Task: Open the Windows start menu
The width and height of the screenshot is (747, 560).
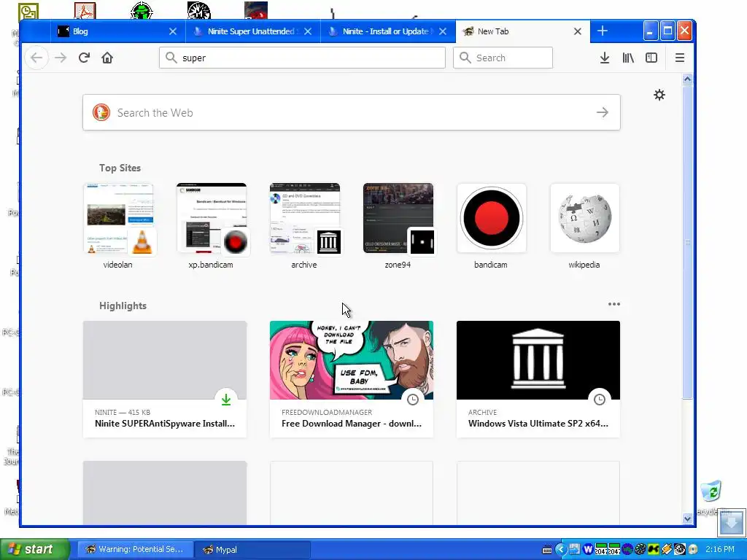Action: click(34, 550)
